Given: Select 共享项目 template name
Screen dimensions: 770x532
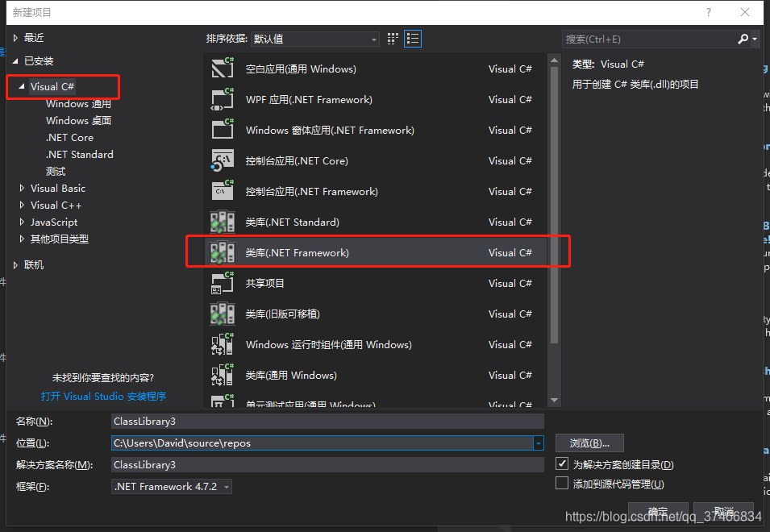Looking at the screenshot, I should click(264, 283).
